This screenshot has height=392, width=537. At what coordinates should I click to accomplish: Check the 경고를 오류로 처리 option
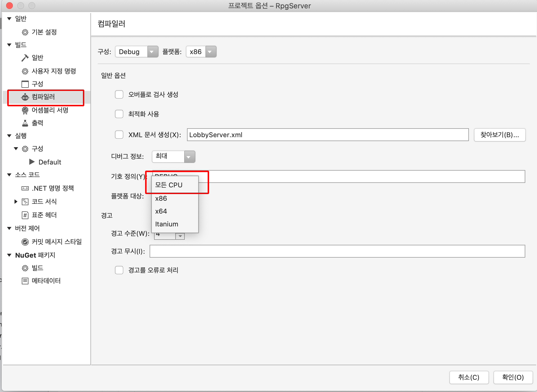tap(119, 270)
